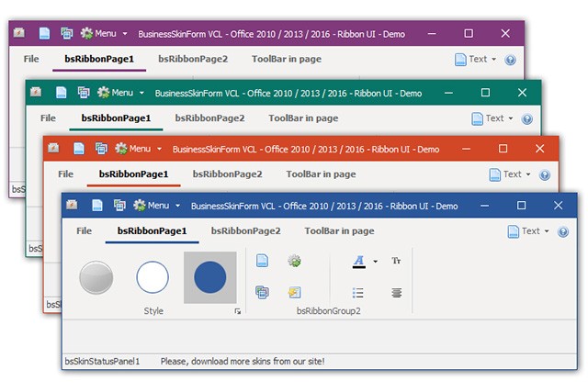The width and height of the screenshot is (588, 392).
Task: Click the yellow lightning icon in bsRibbonGroup2
Action: coord(294,292)
